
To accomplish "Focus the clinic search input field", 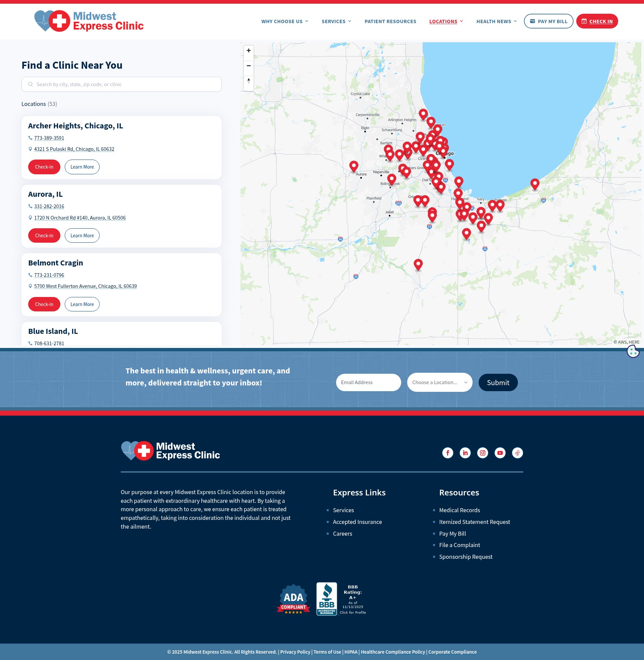I will point(121,84).
